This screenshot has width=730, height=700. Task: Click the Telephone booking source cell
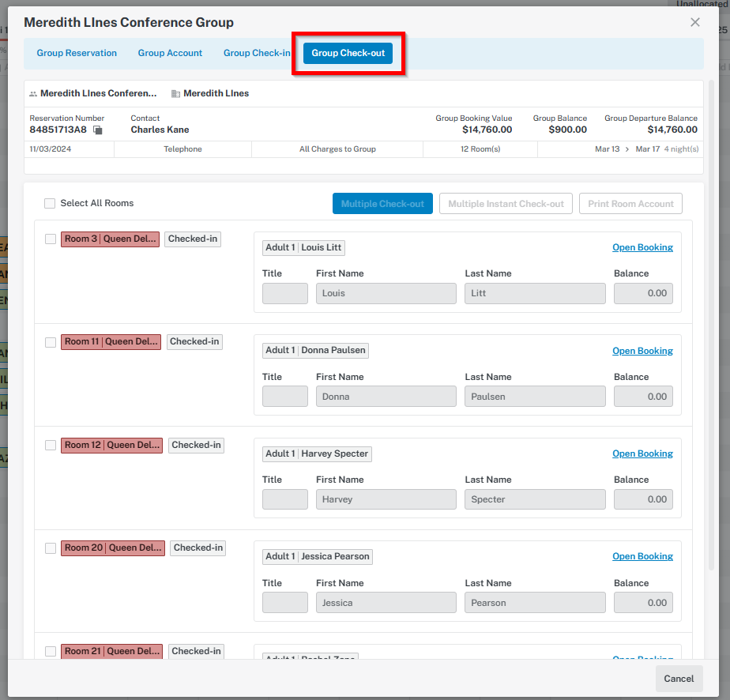click(x=183, y=149)
